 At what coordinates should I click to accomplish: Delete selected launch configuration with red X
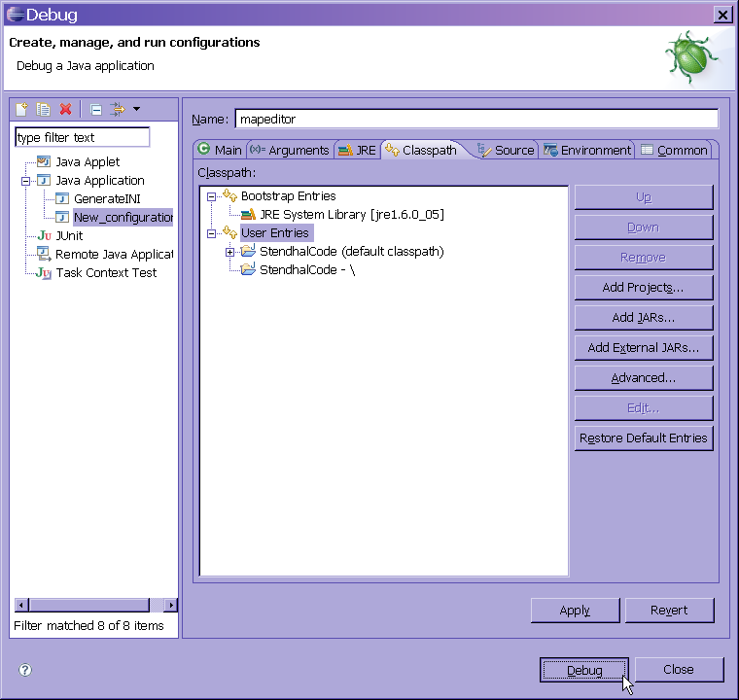65,110
